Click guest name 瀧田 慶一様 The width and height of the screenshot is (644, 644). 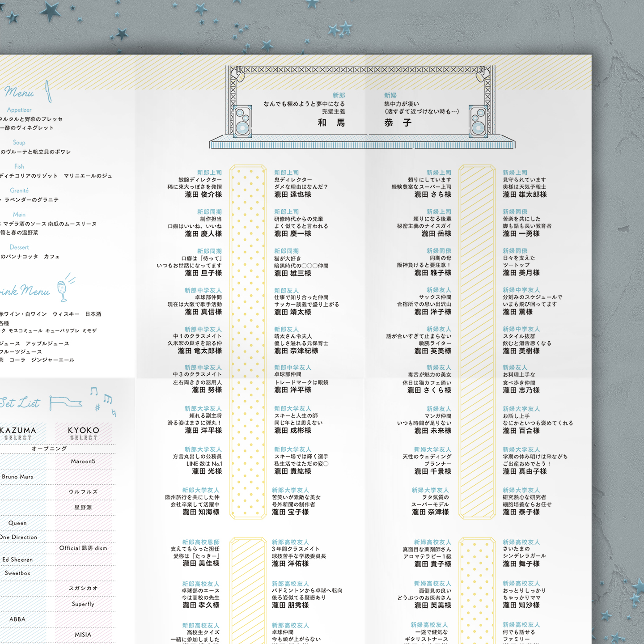[293, 234]
